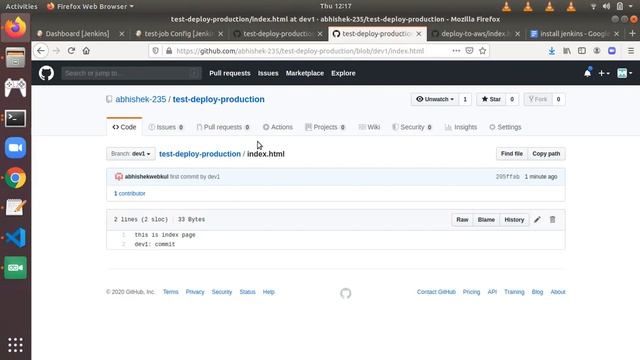The width and height of the screenshot is (640, 360).
Task: Focus the GitHub search box
Action: (131, 73)
